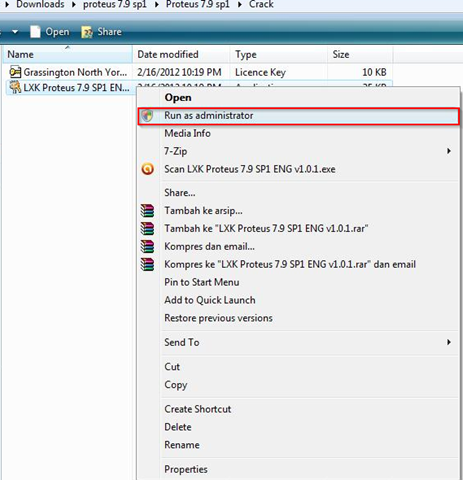The image size is (463, 480).
Task: Click the 10 KB size cell
Action: click(374, 72)
